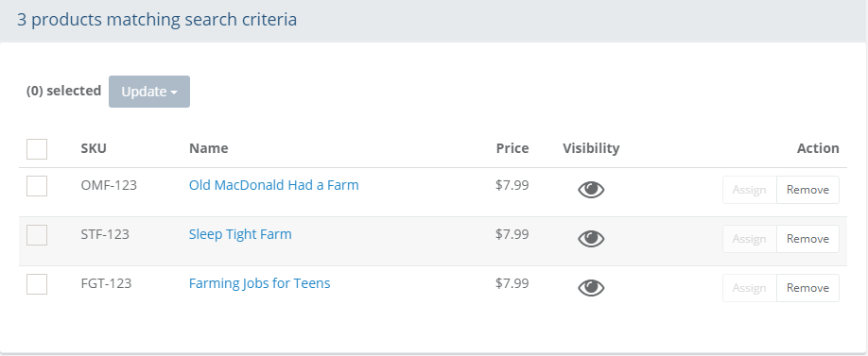The width and height of the screenshot is (868, 356).
Task: Click Assign for Farming Jobs for Teens
Action: (750, 288)
